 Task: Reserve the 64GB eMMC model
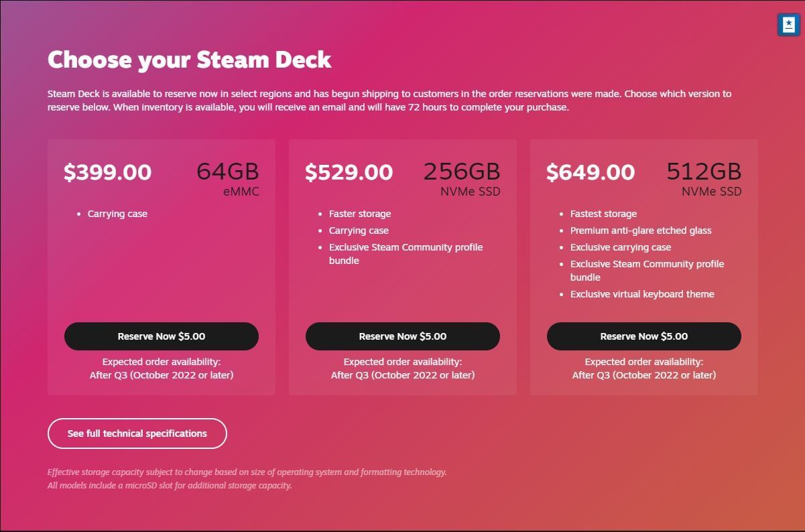tap(161, 336)
